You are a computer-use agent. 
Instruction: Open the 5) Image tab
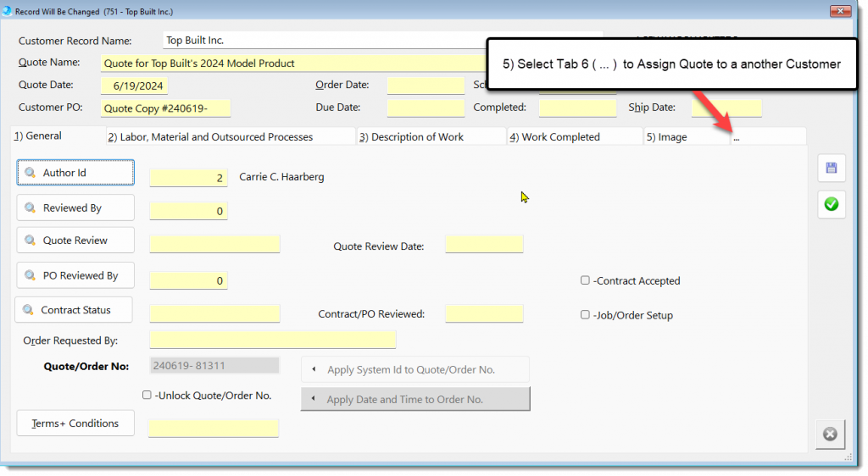tap(687, 137)
